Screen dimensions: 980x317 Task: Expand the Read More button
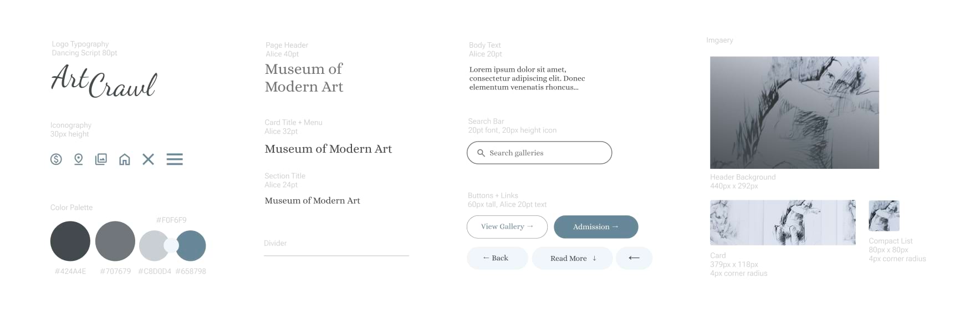tap(572, 258)
